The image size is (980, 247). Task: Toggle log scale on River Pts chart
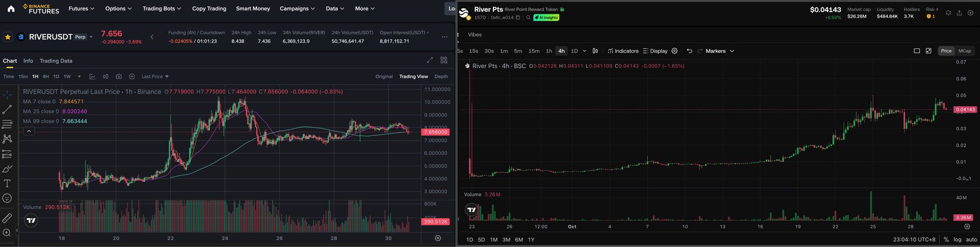tap(957, 240)
